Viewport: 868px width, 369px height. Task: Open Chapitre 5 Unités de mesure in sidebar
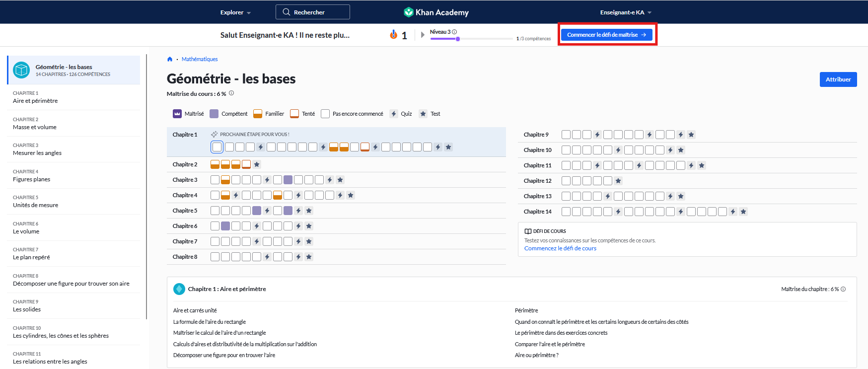pyautogui.click(x=73, y=202)
